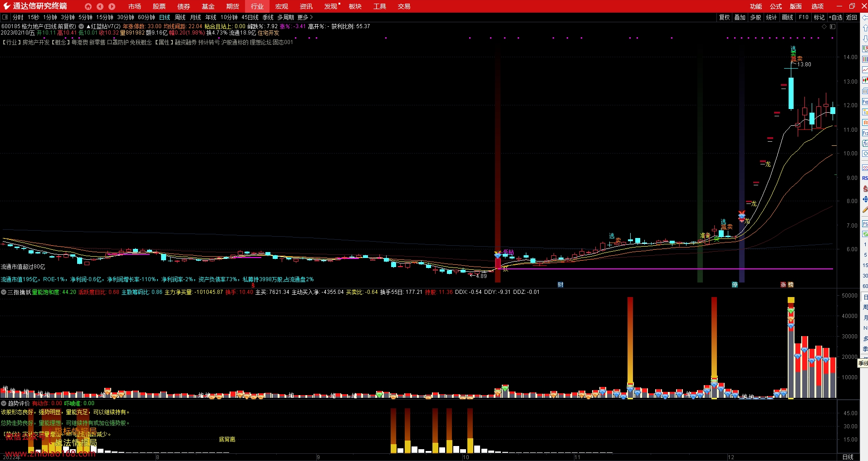
Task: Click the 季线 tooltip at right edge
Action: 863,363
